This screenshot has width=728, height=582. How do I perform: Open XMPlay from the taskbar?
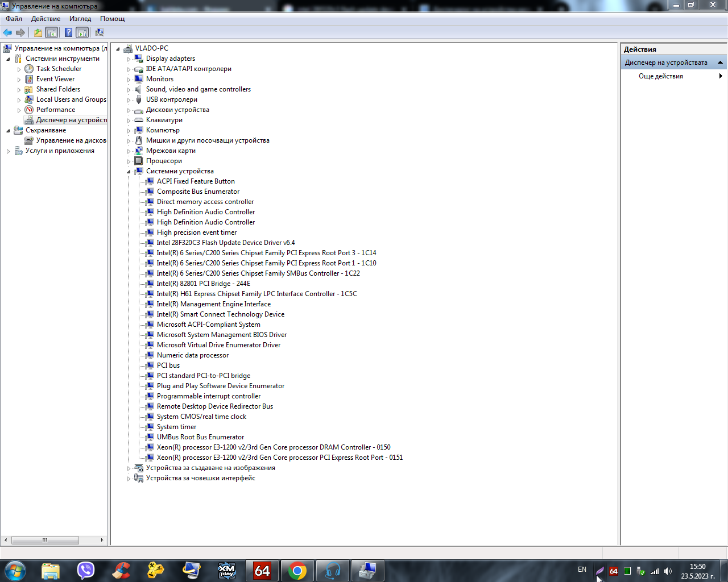click(226, 570)
